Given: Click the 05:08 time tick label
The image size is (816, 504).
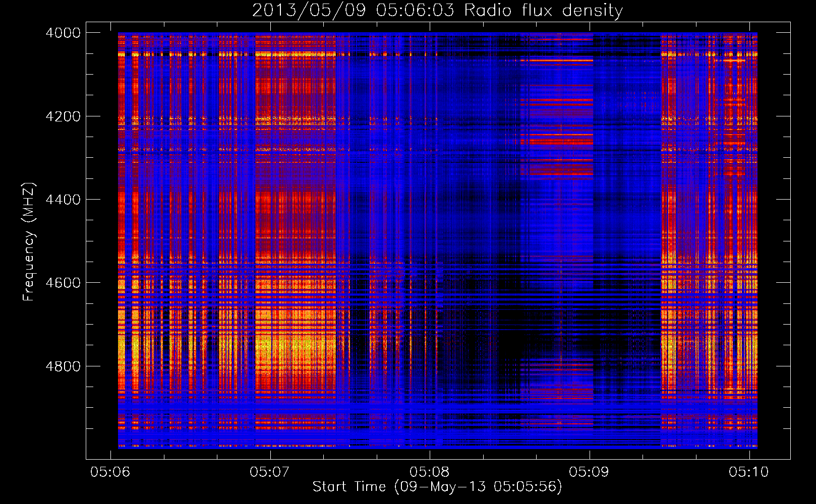Looking at the screenshot, I should click(x=429, y=472).
